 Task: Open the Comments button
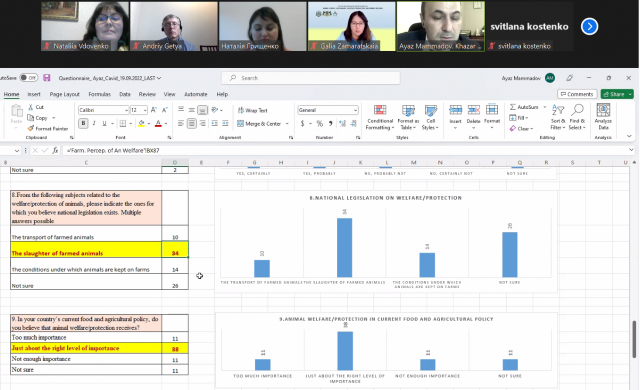pyautogui.click(x=577, y=94)
